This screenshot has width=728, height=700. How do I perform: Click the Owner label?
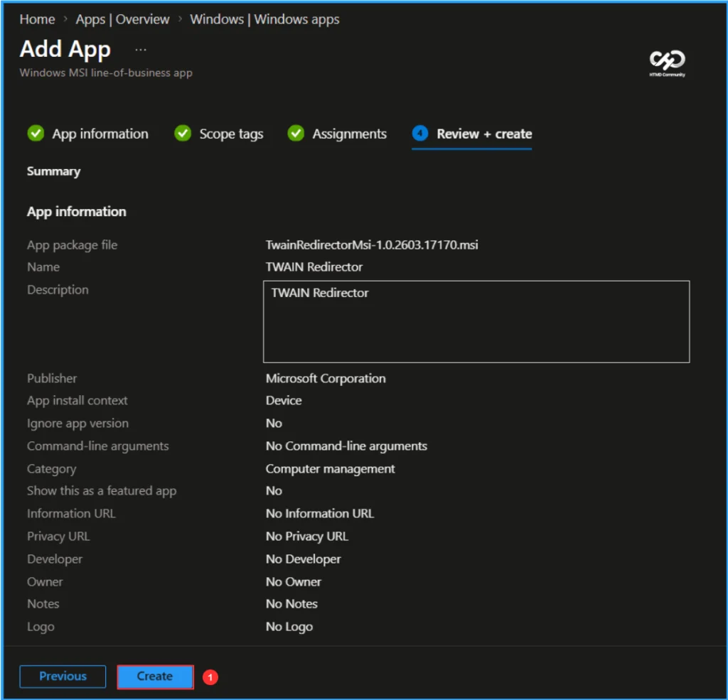tap(45, 581)
